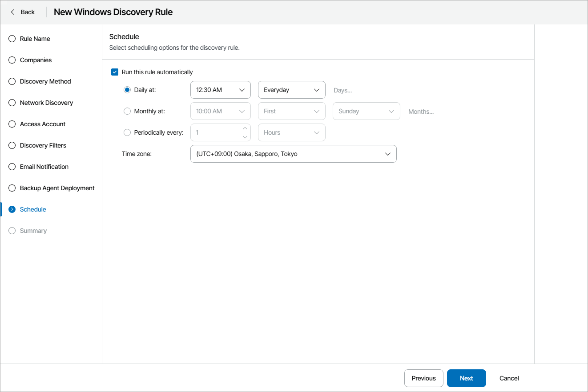Click the Next button
This screenshot has width=588, height=392.
pos(466,378)
